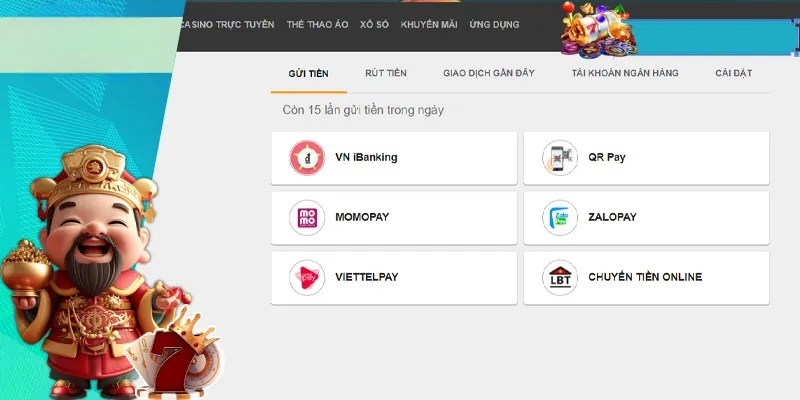Select the ZaloPay logo icon
Screen dimensions: 800x400
click(x=560, y=217)
